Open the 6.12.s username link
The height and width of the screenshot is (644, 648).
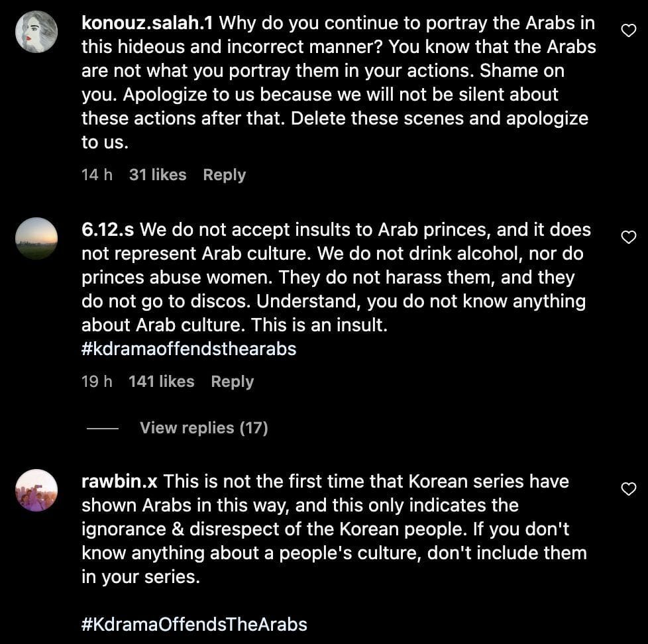pos(108,230)
